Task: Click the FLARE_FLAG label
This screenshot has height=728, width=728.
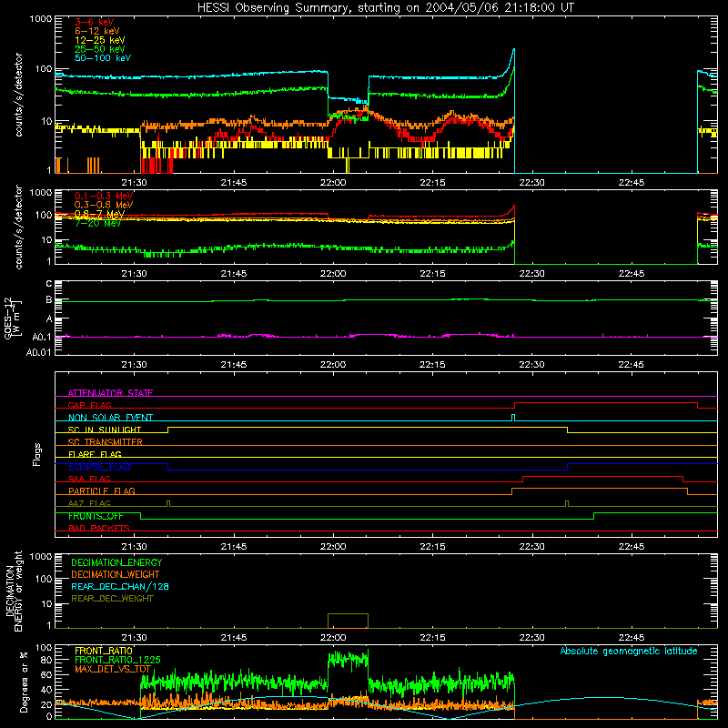Action: [95, 454]
